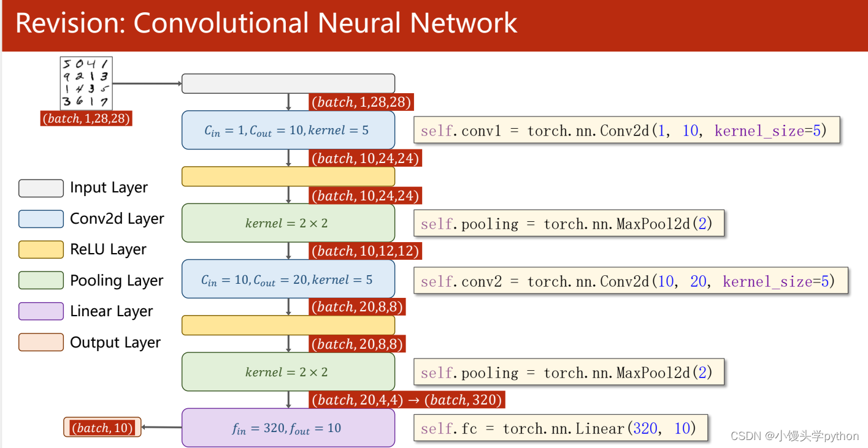Click the peach Output Layer legend swatch

tap(41, 342)
